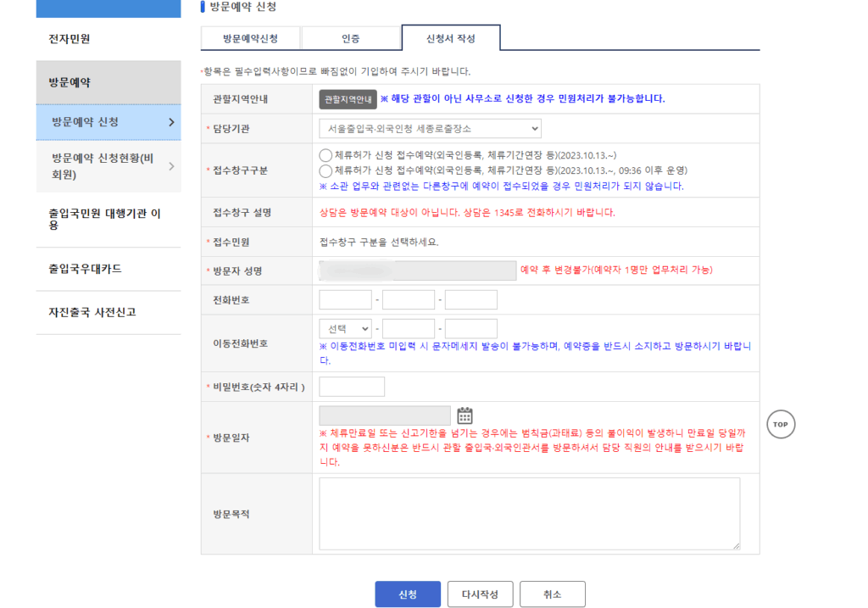Select first 체류허가 신청 접수예약 radio option
The image size is (868, 608).
[x=325, y=155]
